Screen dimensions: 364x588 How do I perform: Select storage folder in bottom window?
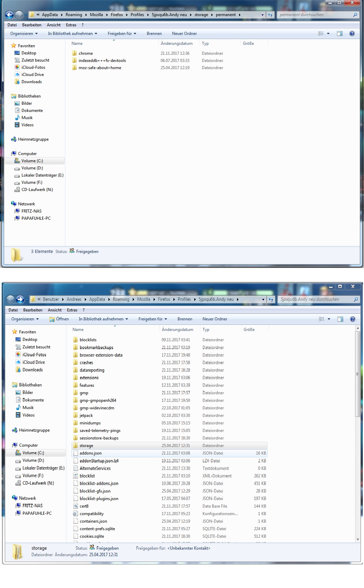tap(169, 446)
